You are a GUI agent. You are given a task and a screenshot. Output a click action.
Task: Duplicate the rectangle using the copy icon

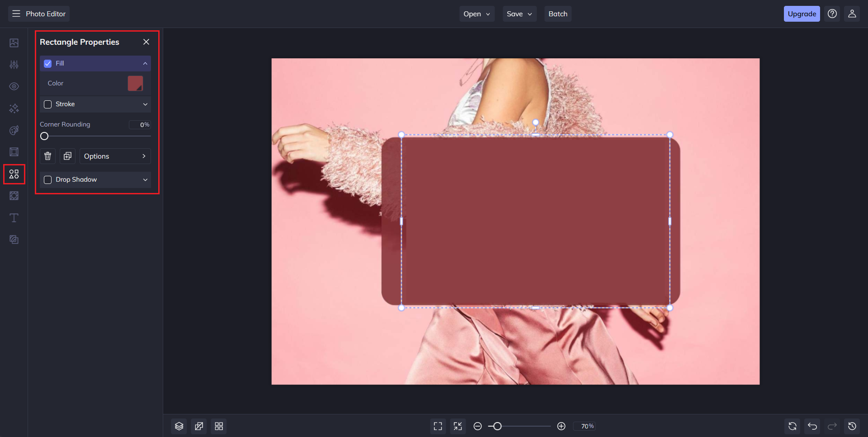(x=67, y=156)
